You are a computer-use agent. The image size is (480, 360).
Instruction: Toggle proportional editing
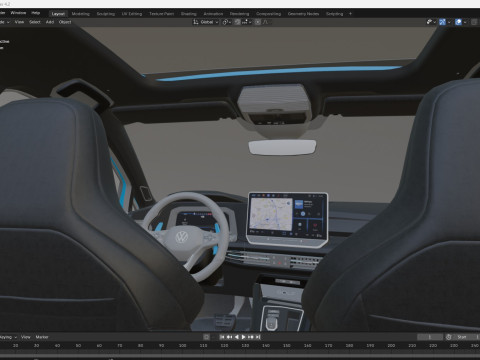258,22
